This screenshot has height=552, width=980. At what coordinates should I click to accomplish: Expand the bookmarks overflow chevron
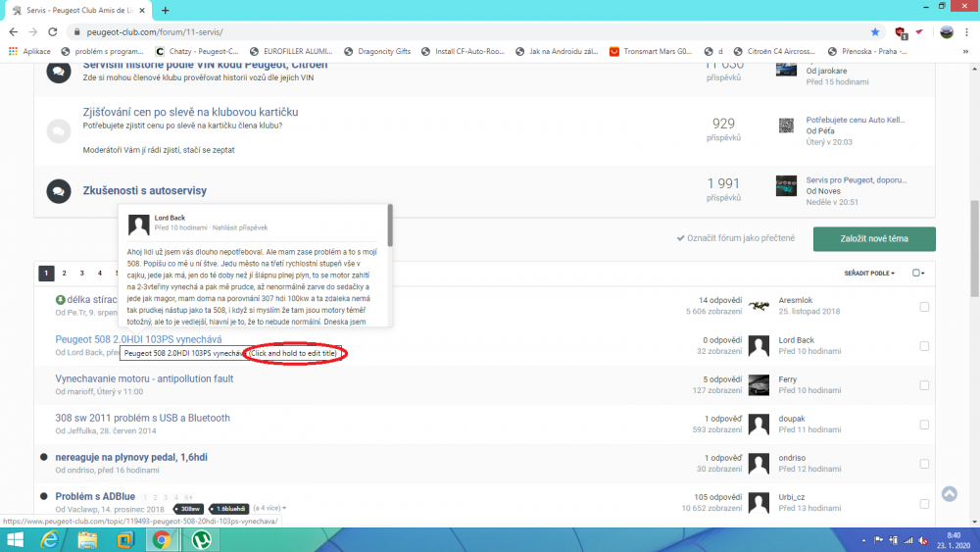(x=965, y=51)
